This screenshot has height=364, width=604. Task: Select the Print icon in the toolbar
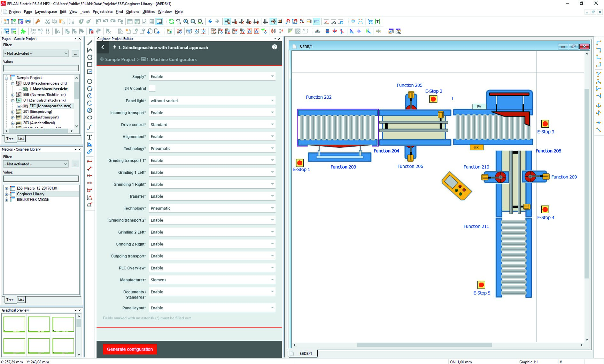point(27,21)
